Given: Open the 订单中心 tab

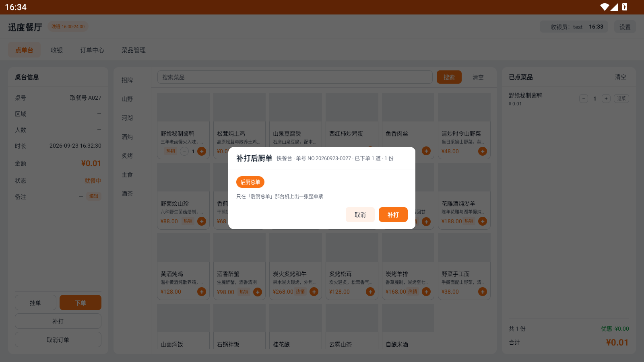Looking at the screenshot, I should point(92,50).
